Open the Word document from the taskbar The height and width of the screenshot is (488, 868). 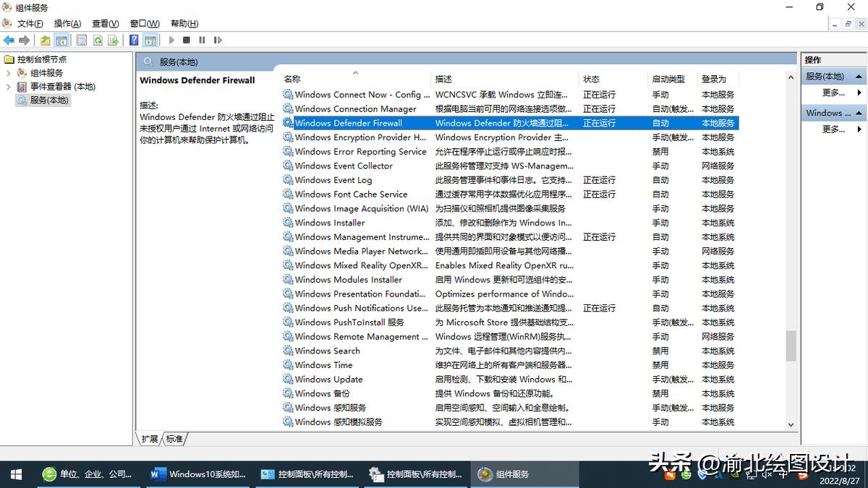(195, 474)
